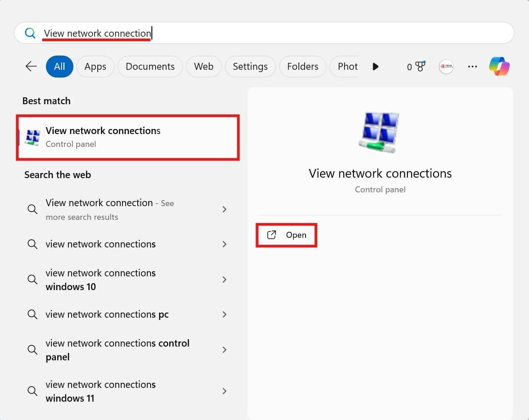The height and width of the screenshot is (420, 529).
Task: Expand more search filters with the arrow
Action: point(375,66)
